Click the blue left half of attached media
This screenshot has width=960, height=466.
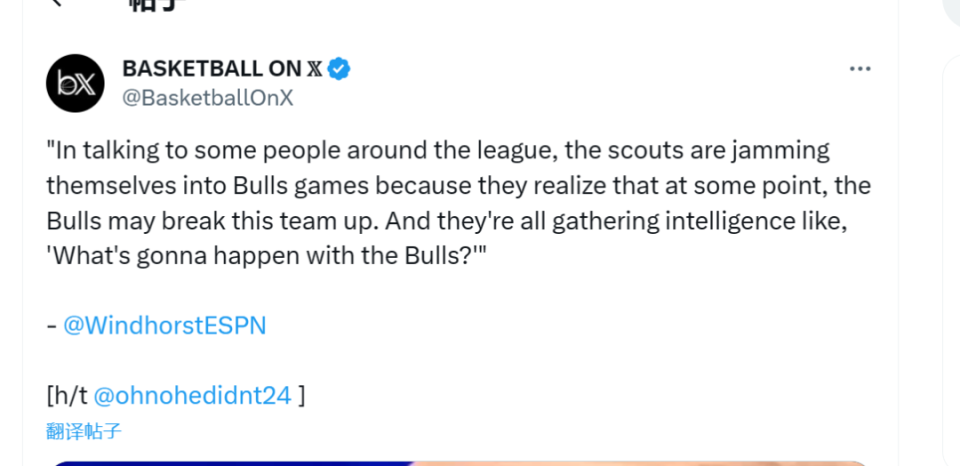click(x=233, y=464)
